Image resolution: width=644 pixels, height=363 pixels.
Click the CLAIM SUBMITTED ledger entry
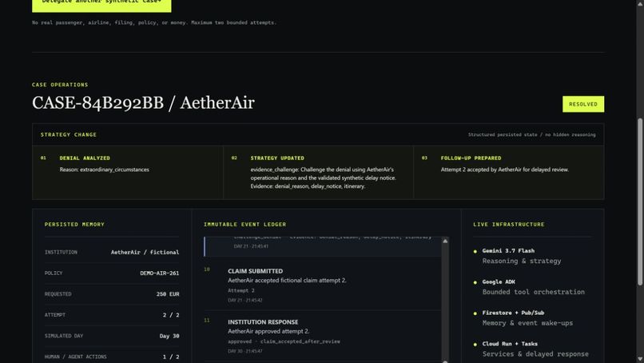[x=323, y=285]
